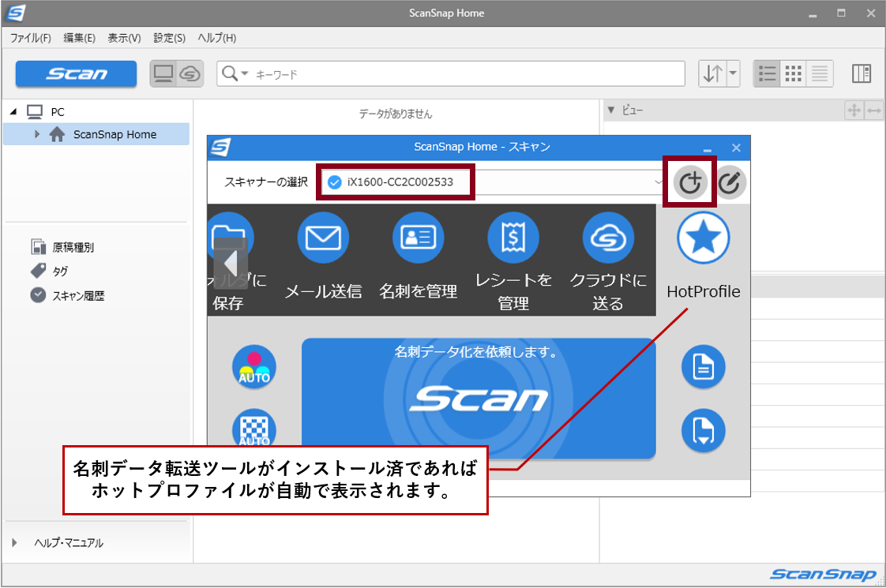This screenshot has width=886, height=588.
Task: Select list view with details icon
Action: point(767,73)
